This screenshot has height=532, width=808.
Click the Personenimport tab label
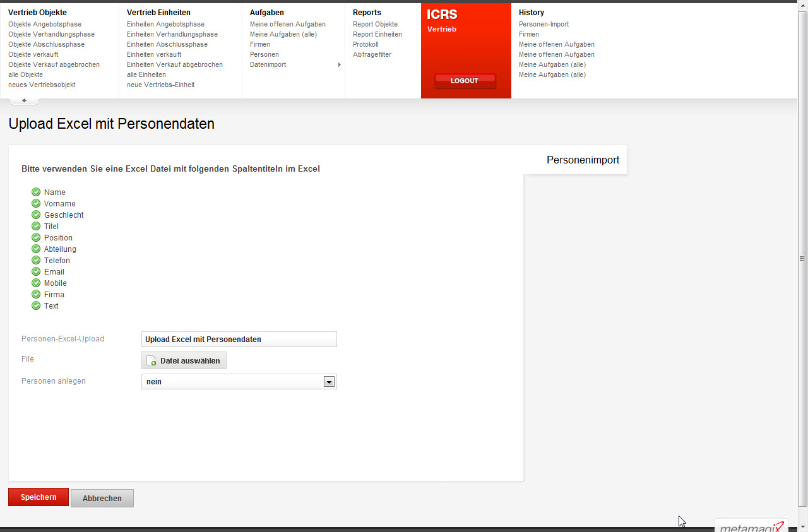[583, 160]
